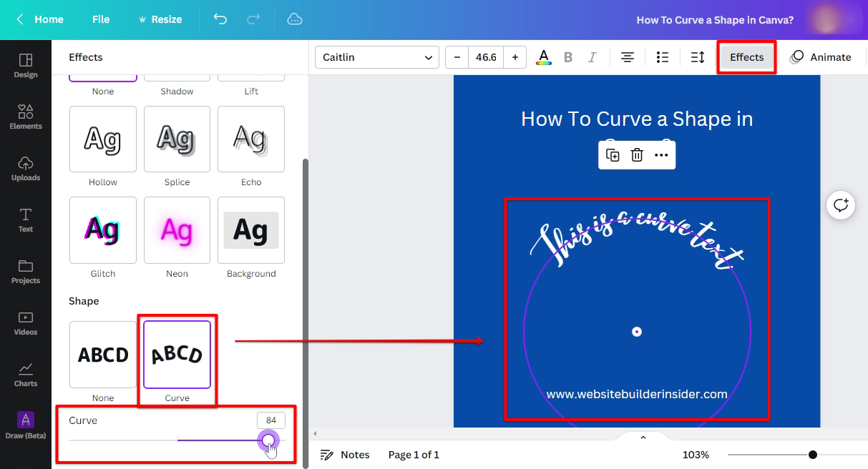Click the Animate button
The width and height of the screenshot is (868, 469).
coord(821,57)
